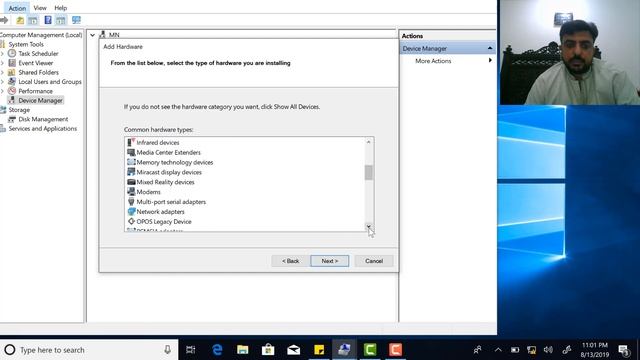Image resolution: width=640 pixels, height=360 pixels.
Task: Select Media Center Extenders in the list
Action: (169, 152)
